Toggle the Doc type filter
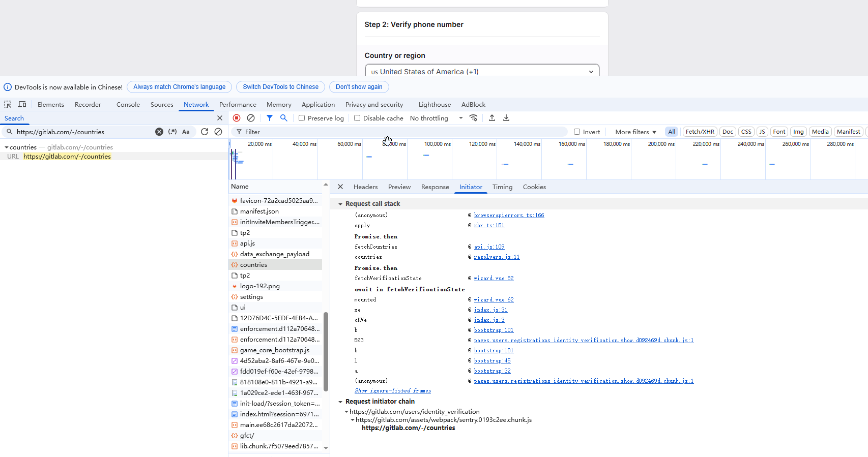The height and width of the screenshot is (457, 868). 728,132
